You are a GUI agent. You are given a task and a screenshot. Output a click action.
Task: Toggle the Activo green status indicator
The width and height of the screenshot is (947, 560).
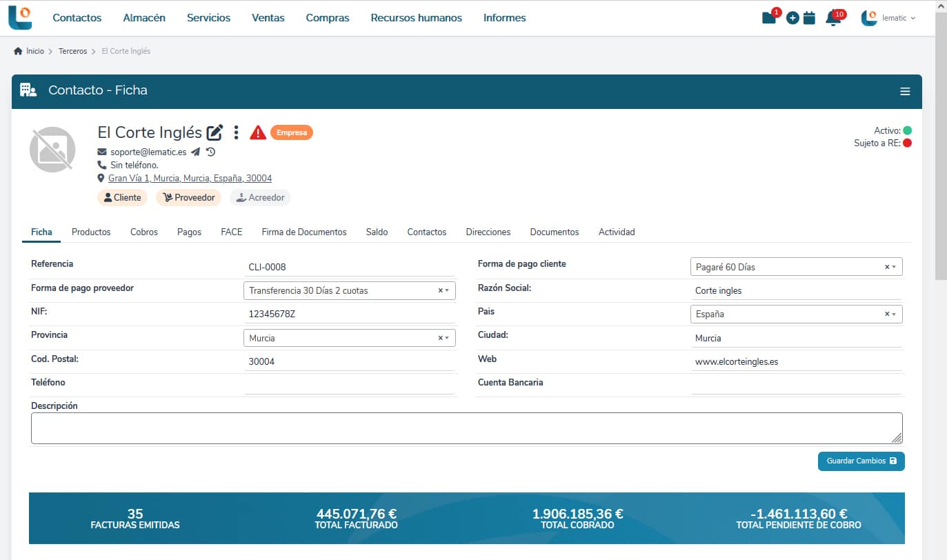pos(907,130)
